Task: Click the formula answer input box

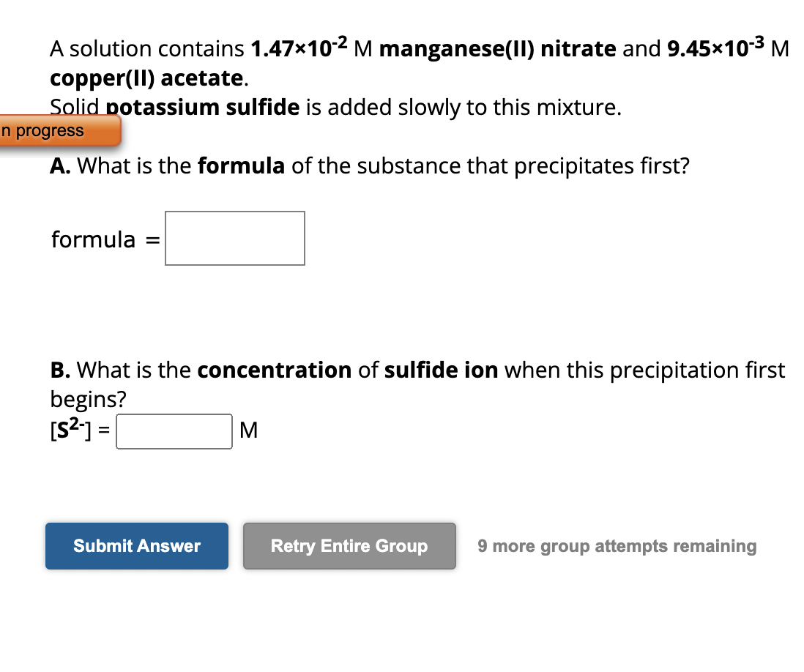Action: (235, 239)
